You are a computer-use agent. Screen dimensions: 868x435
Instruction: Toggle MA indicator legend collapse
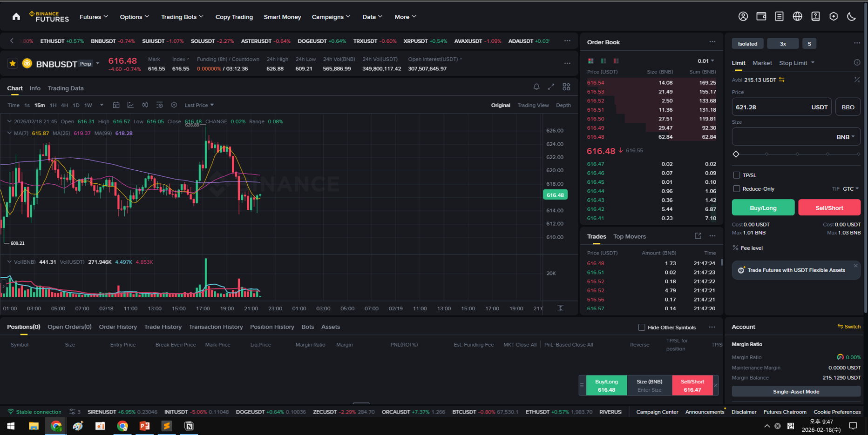click(9, 133)
